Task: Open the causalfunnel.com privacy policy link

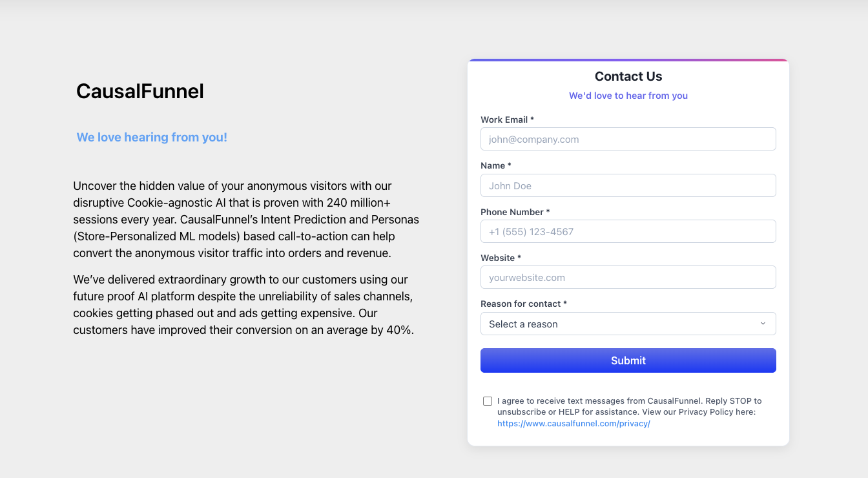Action: click(x=573, y=424)
